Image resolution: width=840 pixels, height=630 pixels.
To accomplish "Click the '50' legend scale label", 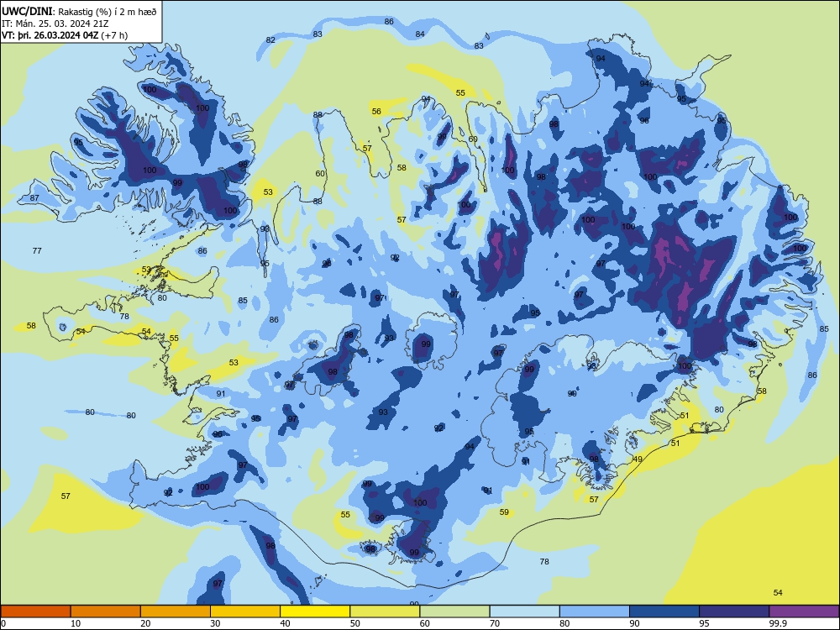I will [355, 623].
